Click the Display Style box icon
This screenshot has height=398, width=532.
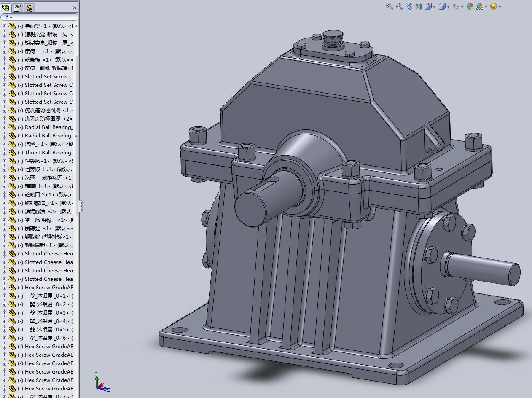[x=442, y=6]
